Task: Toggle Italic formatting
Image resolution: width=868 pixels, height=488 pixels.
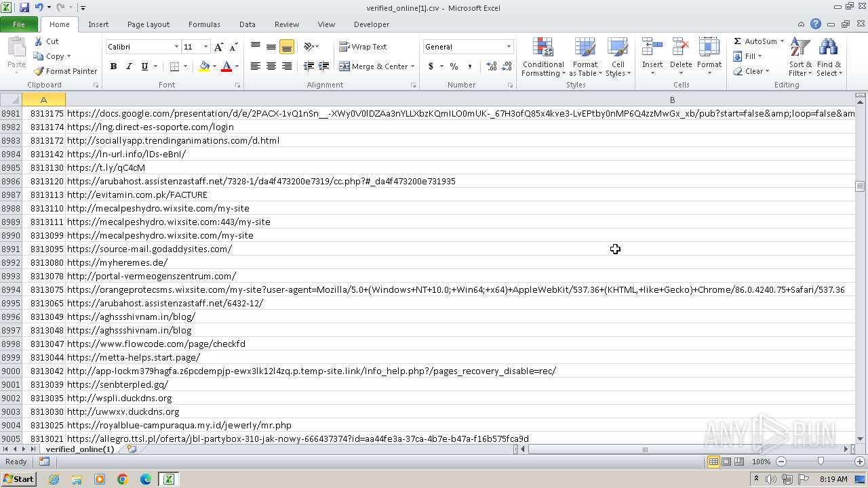Action: [x=129, y=66]
